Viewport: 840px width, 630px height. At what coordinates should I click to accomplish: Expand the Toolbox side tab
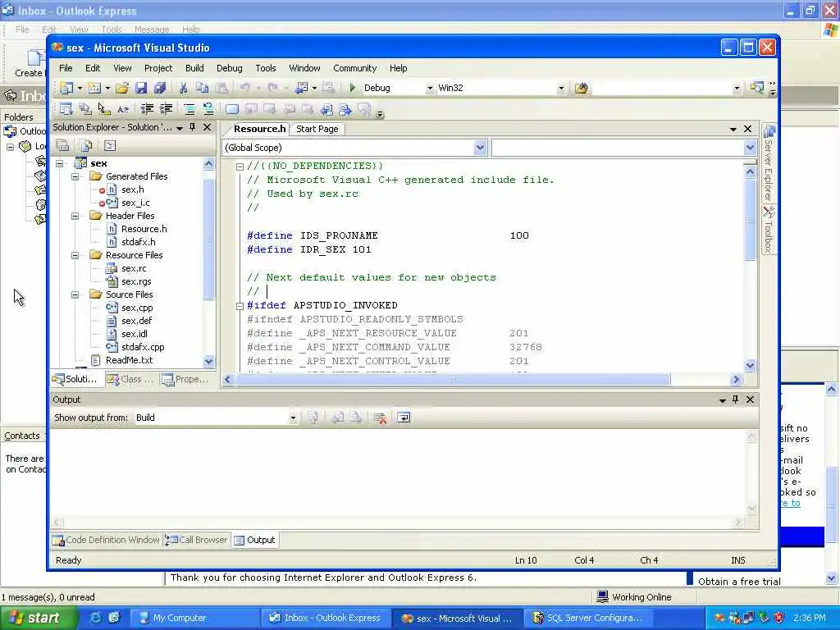[x=769, y=231]
